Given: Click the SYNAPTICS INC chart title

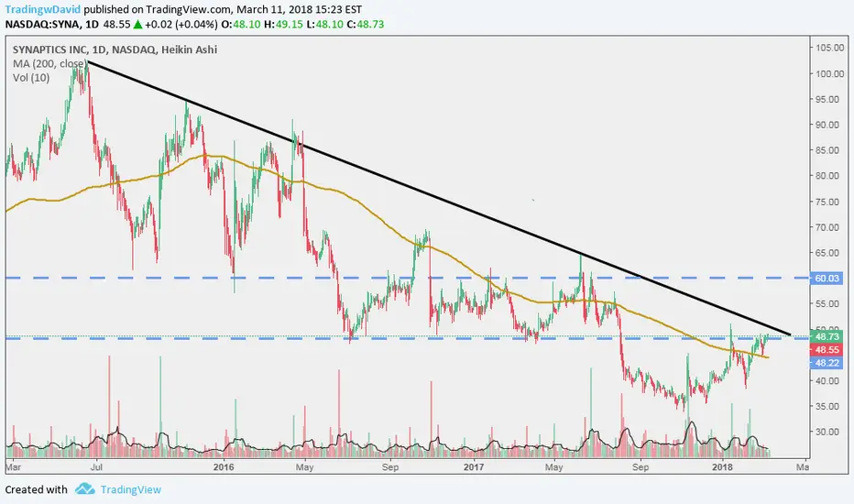Looking at the screenshot, I should [115, 49].
